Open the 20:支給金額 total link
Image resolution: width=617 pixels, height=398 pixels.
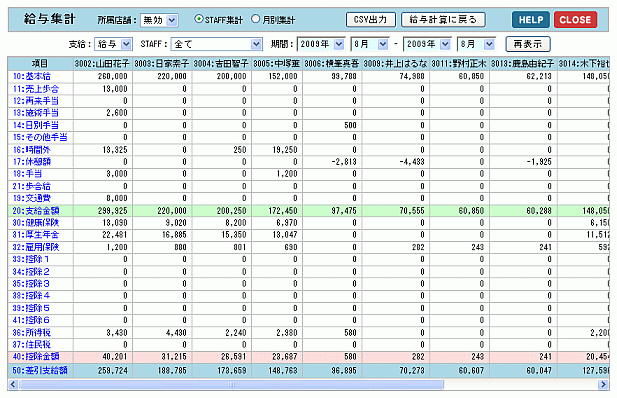tap(36, 211)
